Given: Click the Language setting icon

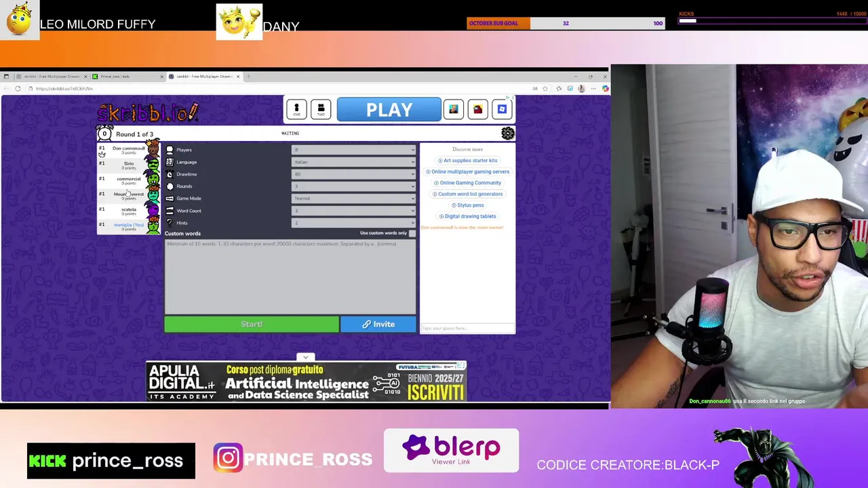Looking at the screenshot, I should (x=170, y=162).
